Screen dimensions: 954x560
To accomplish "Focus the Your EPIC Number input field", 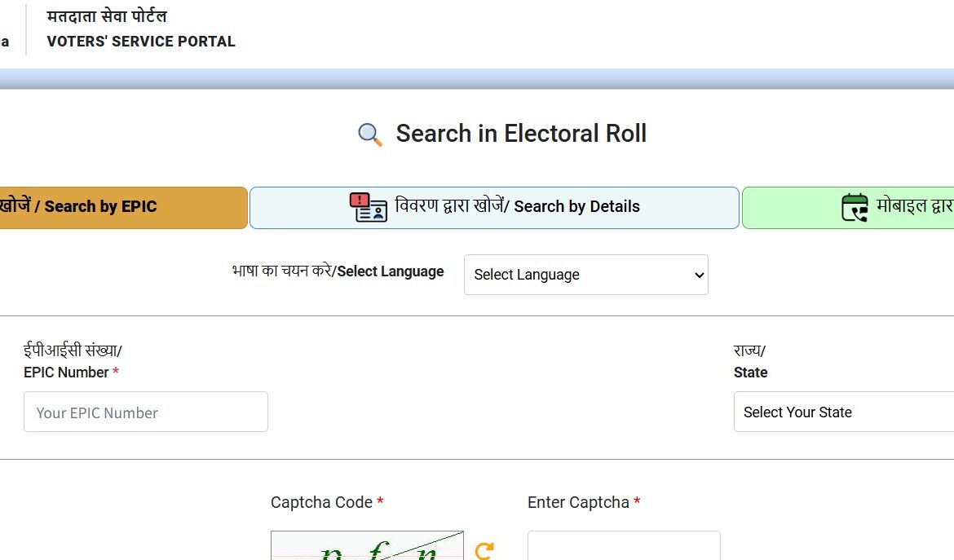I will point(146,412).
